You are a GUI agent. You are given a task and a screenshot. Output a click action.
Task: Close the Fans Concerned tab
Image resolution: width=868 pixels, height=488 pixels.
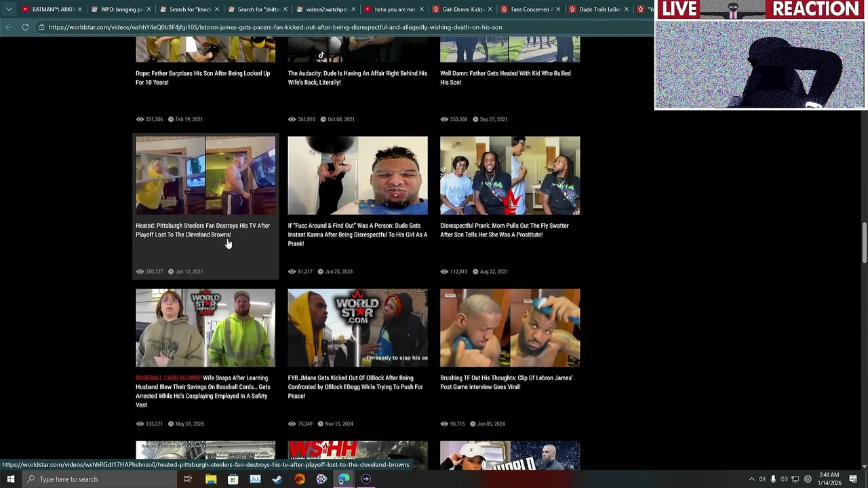(559, 9)
